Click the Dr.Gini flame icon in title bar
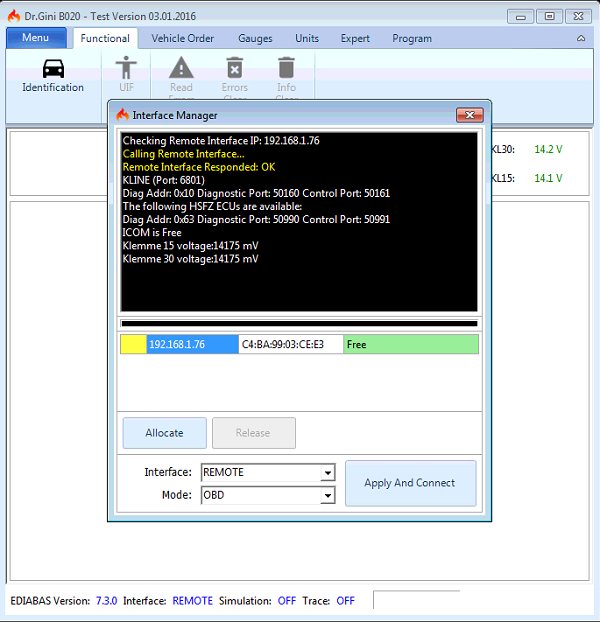 pos(13,17)
